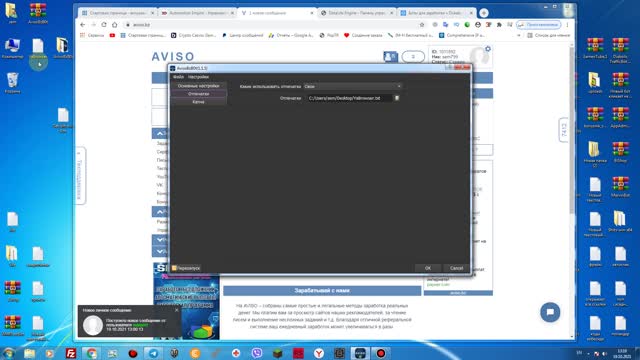This screenshot has height=360, width=640.
Task: Click the Windows Start button
Action: point(9,353)
